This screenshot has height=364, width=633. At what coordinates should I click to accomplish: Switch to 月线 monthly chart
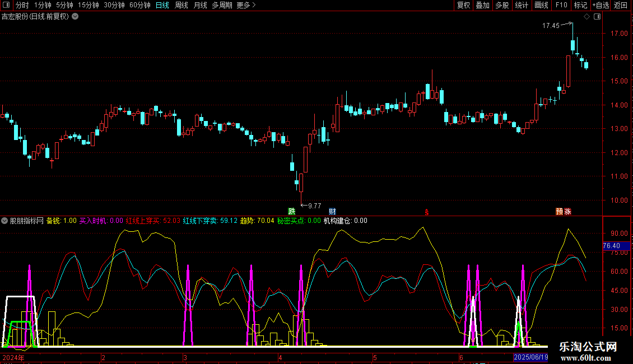pos(200,5)
